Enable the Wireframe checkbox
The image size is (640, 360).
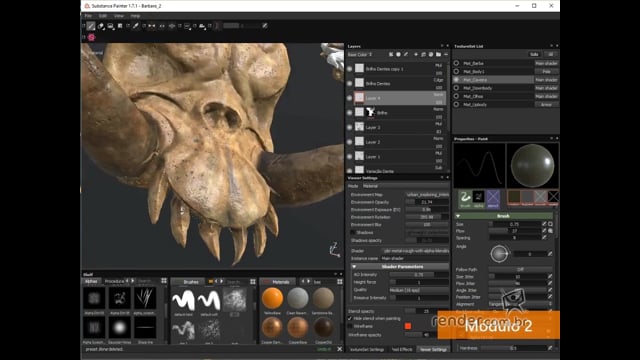pyautogui.click(x=350, y=326)
